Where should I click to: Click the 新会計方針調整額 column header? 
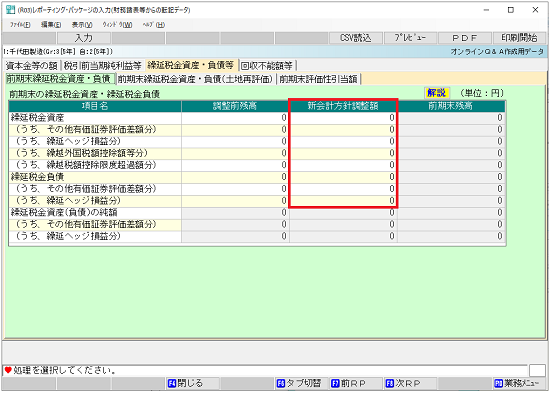coord(343,106)
